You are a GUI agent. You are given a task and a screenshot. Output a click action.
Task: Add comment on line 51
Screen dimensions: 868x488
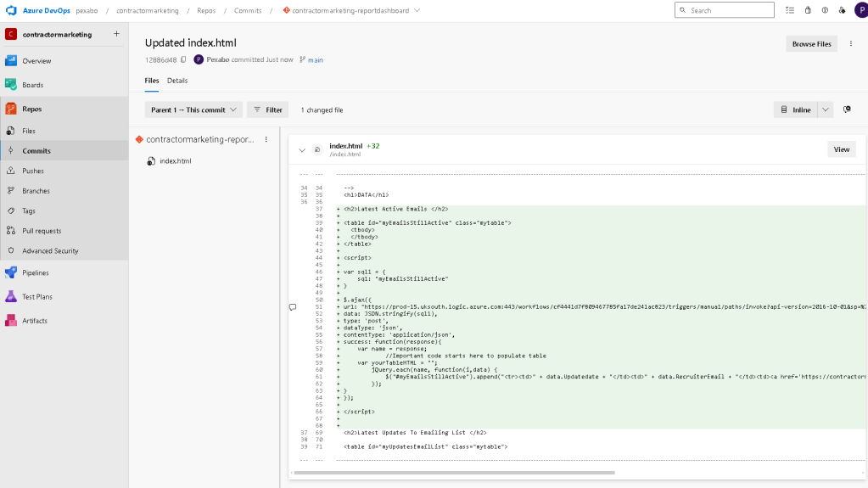[x=293, y=307]
